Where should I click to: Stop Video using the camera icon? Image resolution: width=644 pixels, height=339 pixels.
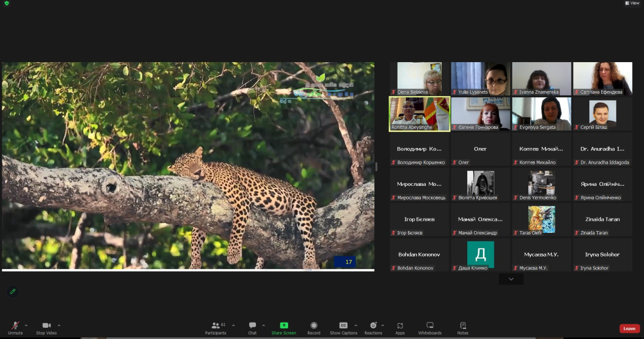point(46,325)
